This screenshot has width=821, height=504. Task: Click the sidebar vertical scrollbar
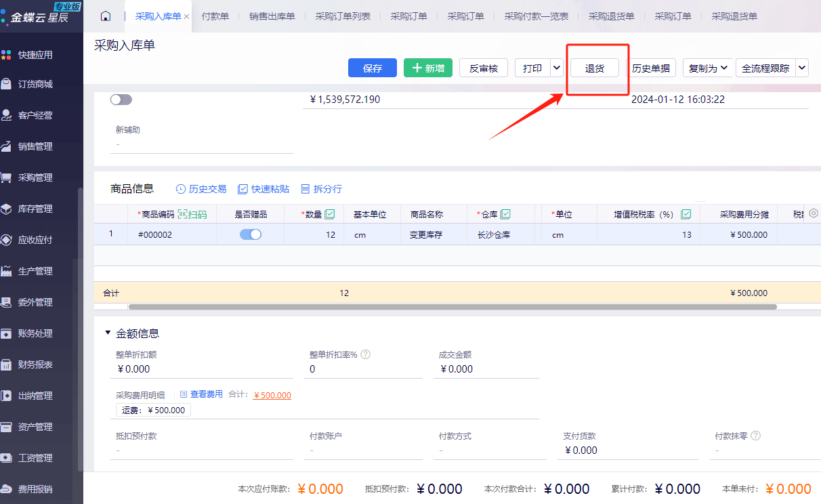81,330
